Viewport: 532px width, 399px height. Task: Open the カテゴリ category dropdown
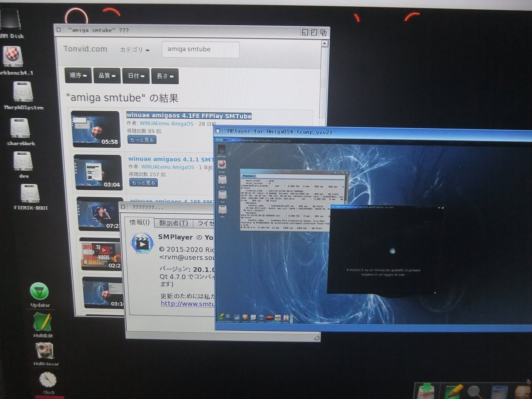tap(135, 50)
